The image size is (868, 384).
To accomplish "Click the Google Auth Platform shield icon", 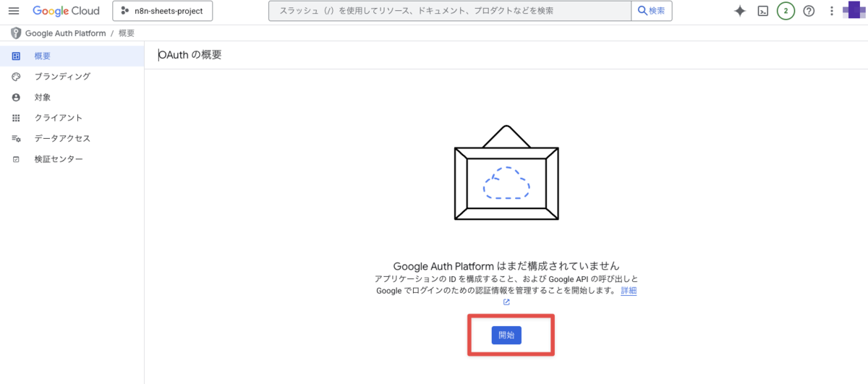I will pos(16,33).
